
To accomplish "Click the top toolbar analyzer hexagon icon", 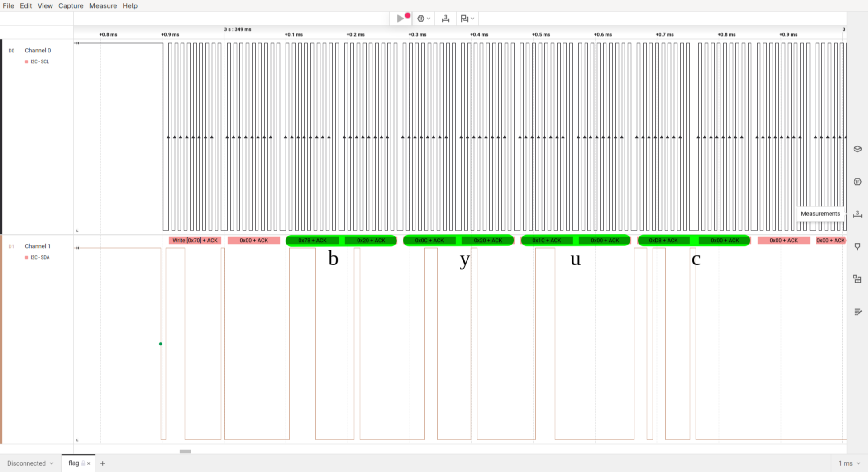I will [x=421, y=19].
